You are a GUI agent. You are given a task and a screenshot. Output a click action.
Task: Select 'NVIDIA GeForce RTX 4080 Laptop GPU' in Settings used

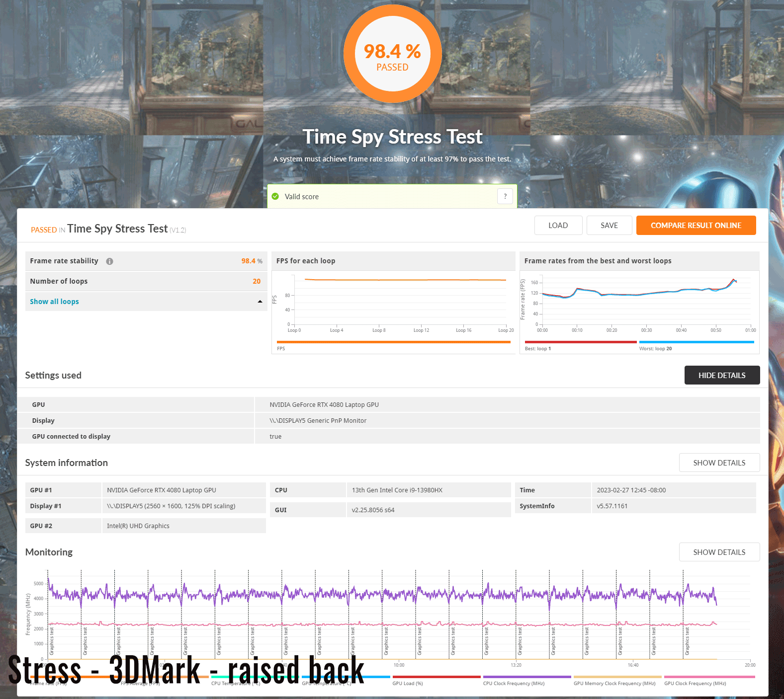tap(324, 404)
